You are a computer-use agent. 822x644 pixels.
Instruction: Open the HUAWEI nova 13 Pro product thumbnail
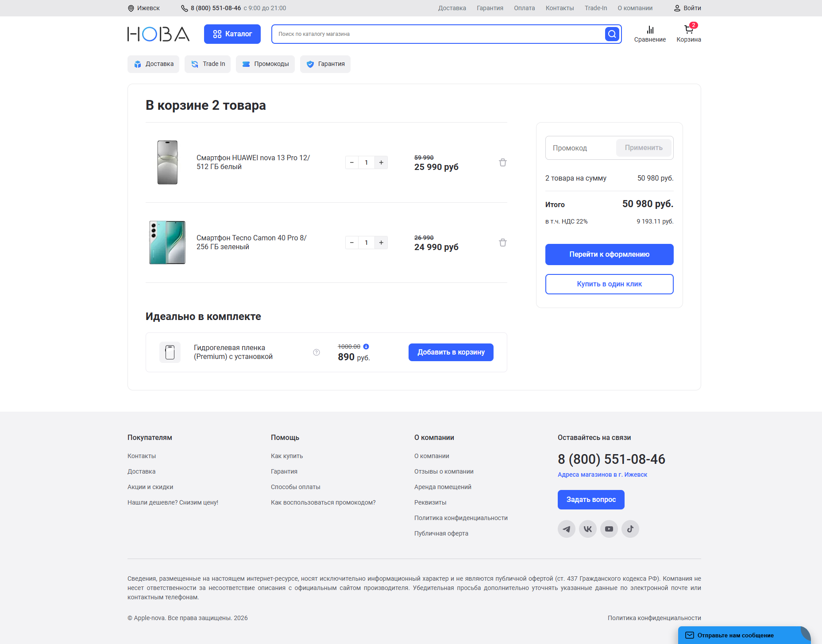167,162
